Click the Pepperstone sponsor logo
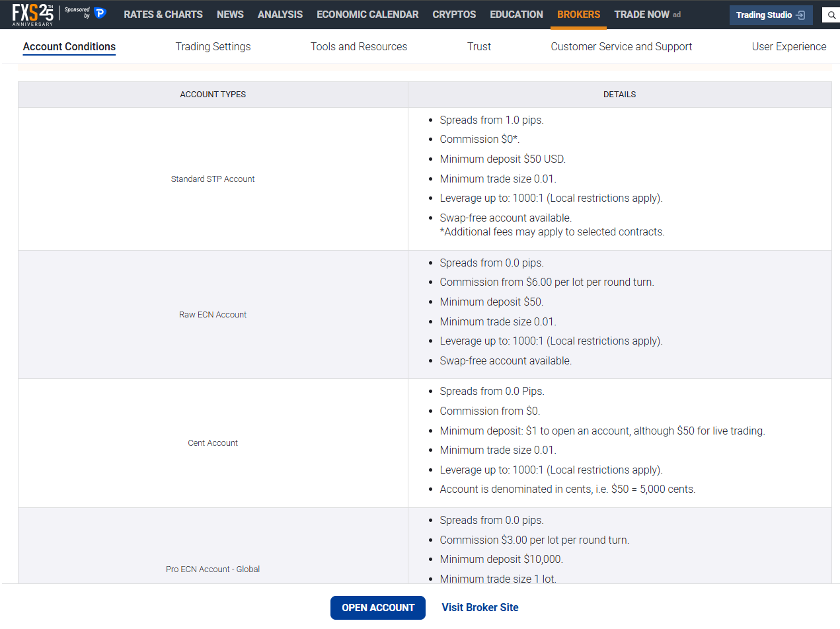This screenshot has width=840, height=629. tap(100, 13)
